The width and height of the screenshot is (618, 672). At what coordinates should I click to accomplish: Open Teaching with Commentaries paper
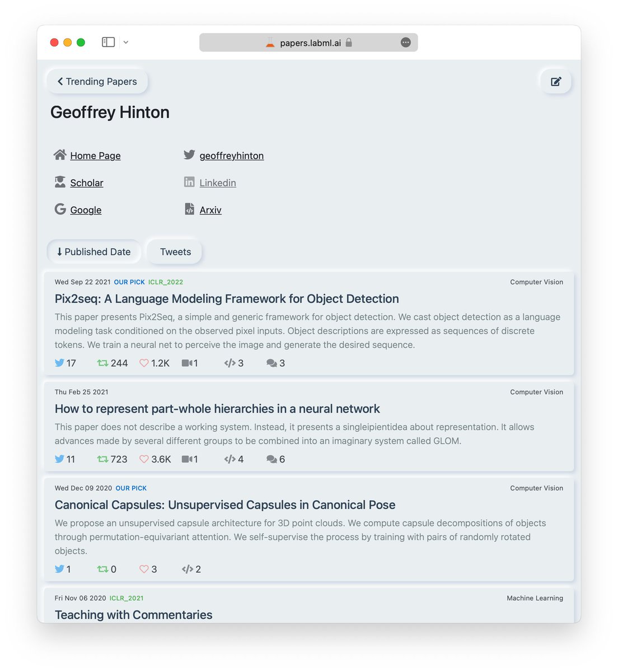[133, 615]
